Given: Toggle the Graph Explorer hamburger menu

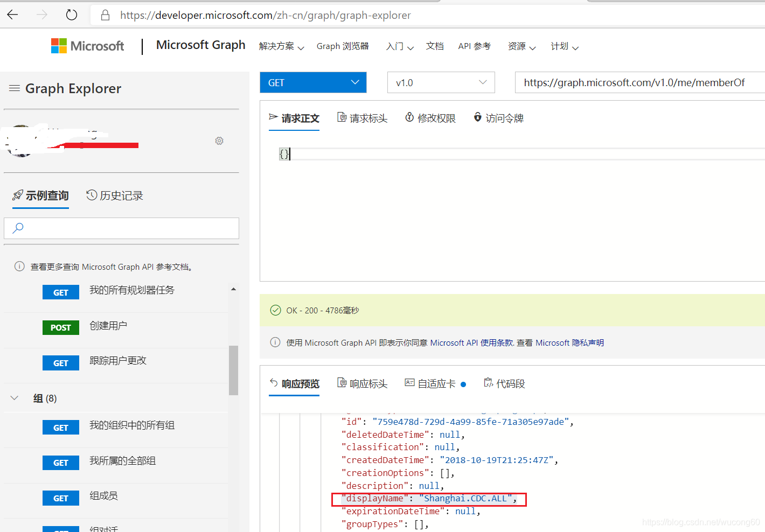Looking at the screenshot, I should (15, 88).
